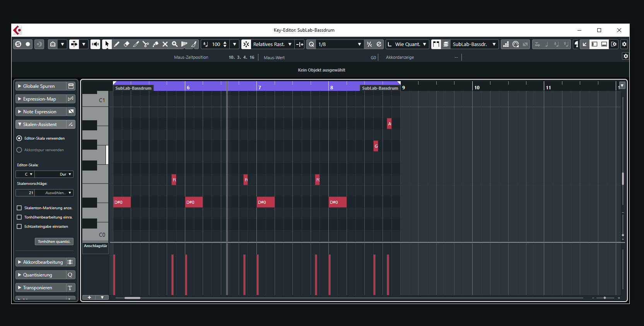Select the Draw pencil tool
The width and height of the screenshot is (644, 326).
point(117,44)
